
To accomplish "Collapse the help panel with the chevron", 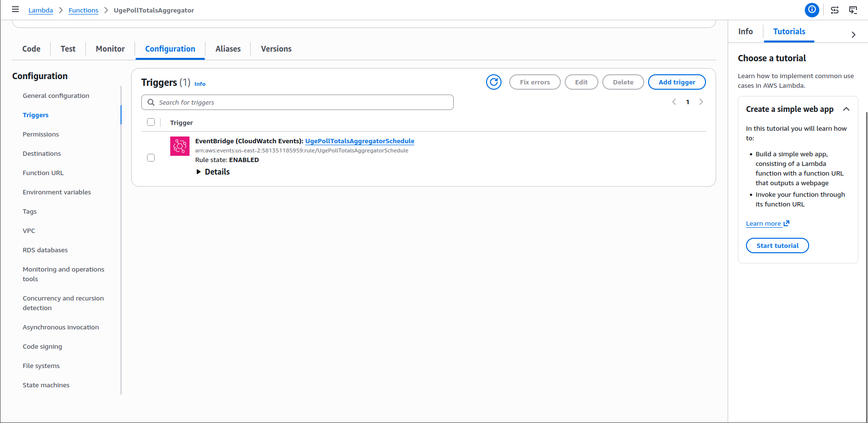I will 854,35.
